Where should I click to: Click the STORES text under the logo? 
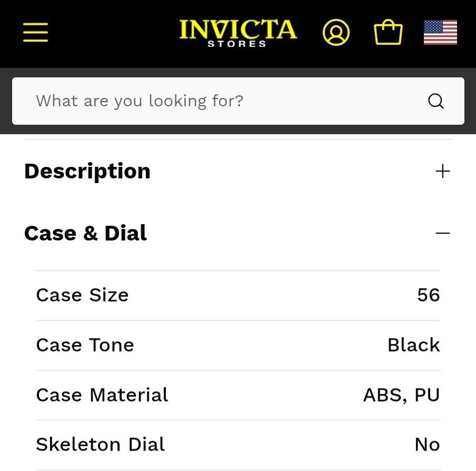(x=237, y=44)
